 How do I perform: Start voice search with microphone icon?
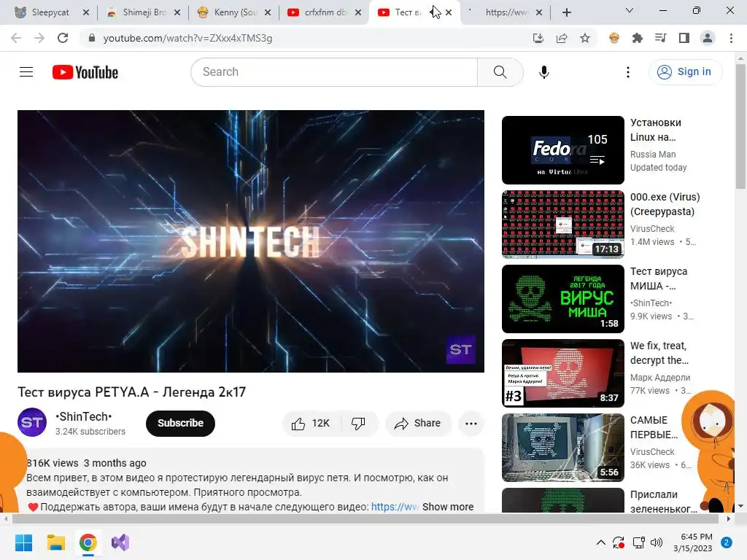(544, 72)
